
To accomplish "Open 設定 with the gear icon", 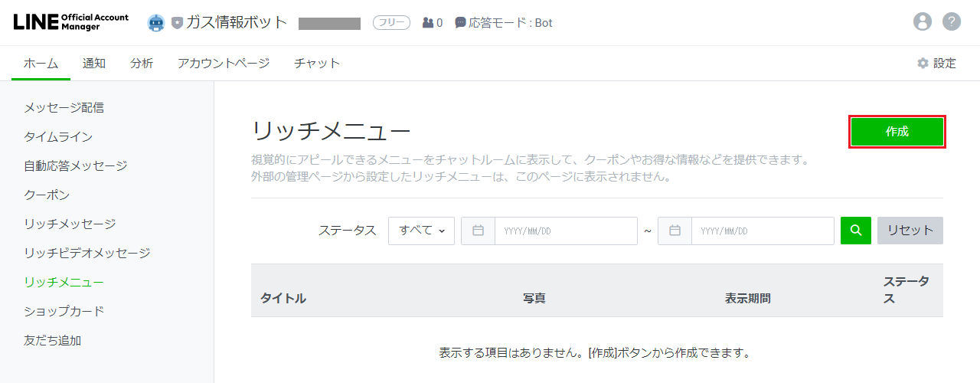I will tap(936, 64).
